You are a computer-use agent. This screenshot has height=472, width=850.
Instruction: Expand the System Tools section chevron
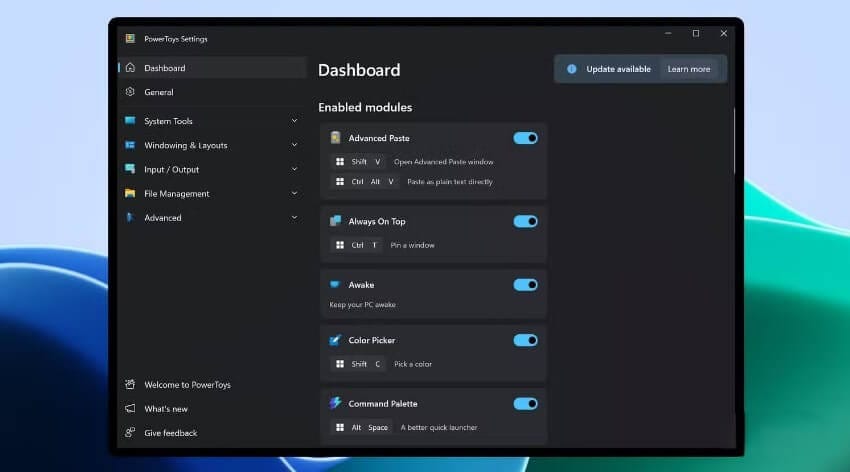click(x=294, y=121)
